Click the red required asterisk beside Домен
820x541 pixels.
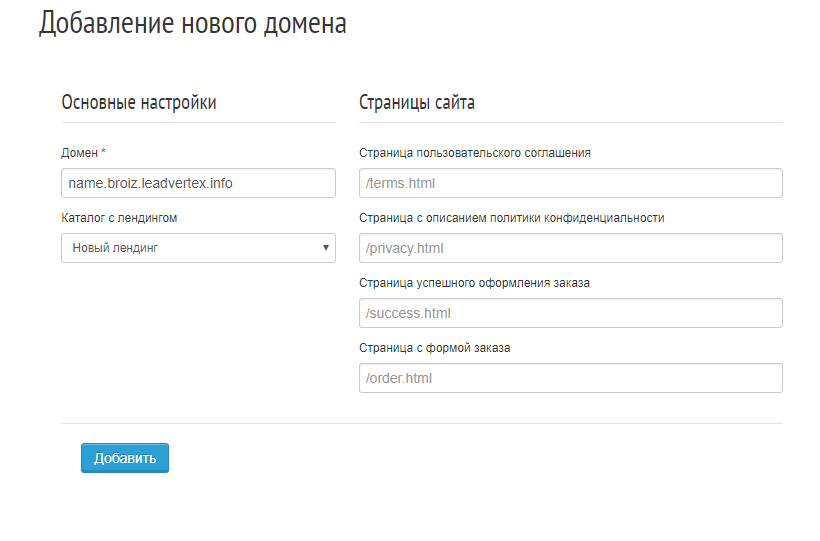click(104, 151)
